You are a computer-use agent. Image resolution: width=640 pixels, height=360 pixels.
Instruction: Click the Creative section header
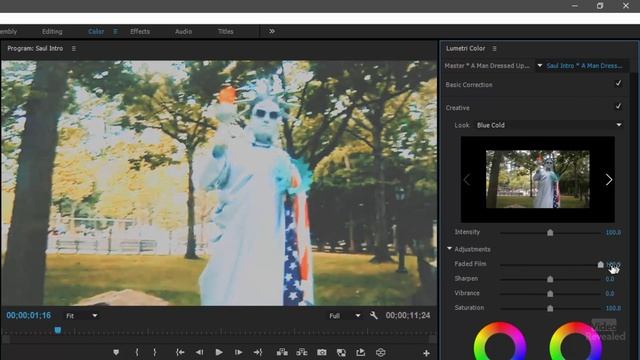pyautogui.click(x=458, y=108)
